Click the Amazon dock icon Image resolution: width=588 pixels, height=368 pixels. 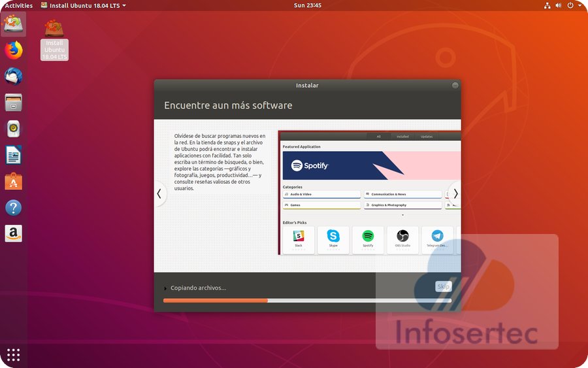click(13, 233)
